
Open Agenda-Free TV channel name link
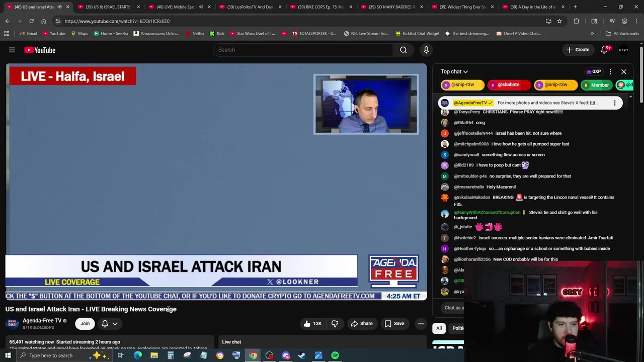click(x=42, y=321)
